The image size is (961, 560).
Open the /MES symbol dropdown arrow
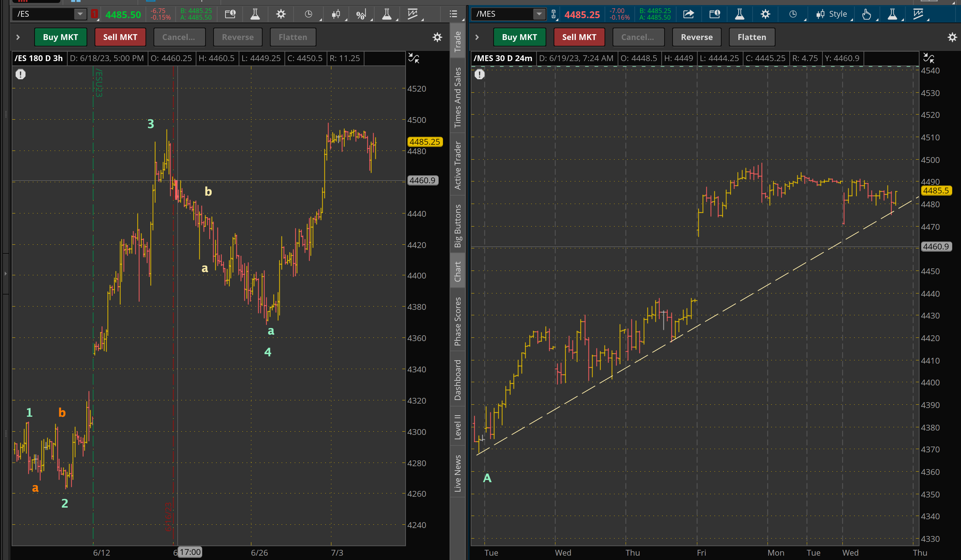539,14
